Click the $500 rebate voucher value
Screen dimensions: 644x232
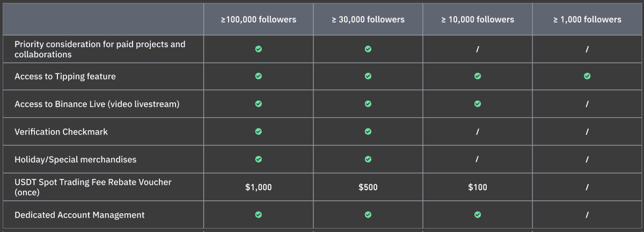point(368,187)
